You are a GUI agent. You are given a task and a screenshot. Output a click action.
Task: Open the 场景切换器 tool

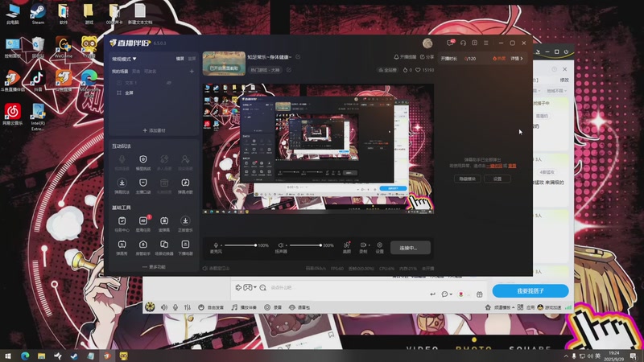164,248
